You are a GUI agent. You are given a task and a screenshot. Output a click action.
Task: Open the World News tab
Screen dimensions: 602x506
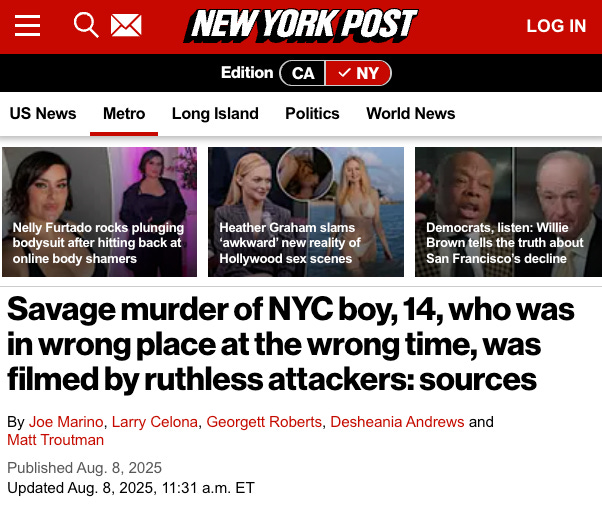410,114
